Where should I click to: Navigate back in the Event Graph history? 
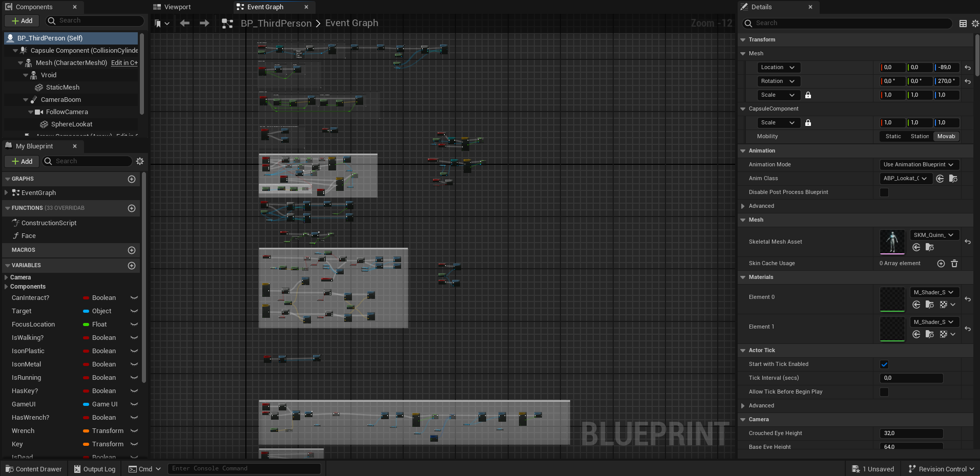tap(185, 23)
